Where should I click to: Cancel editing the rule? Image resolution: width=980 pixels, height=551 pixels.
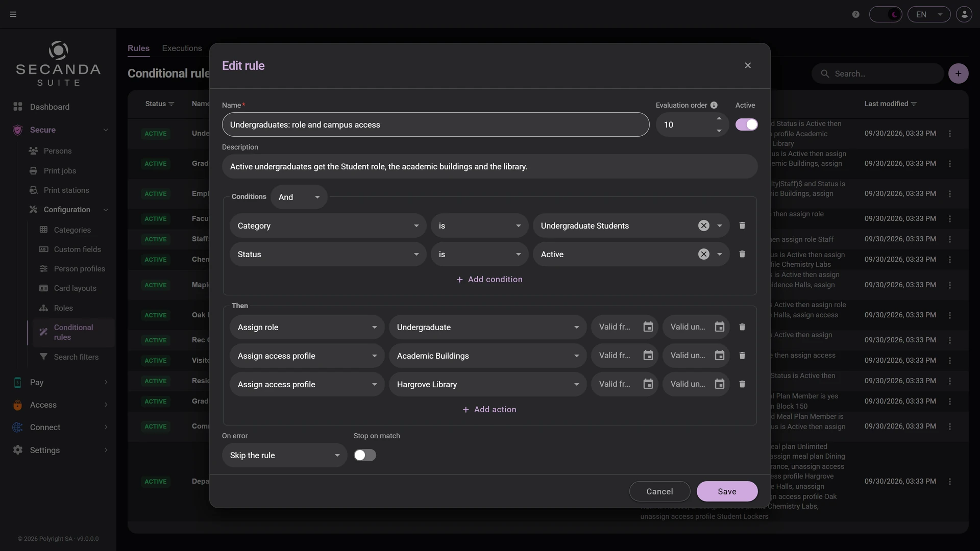(659, 491)
